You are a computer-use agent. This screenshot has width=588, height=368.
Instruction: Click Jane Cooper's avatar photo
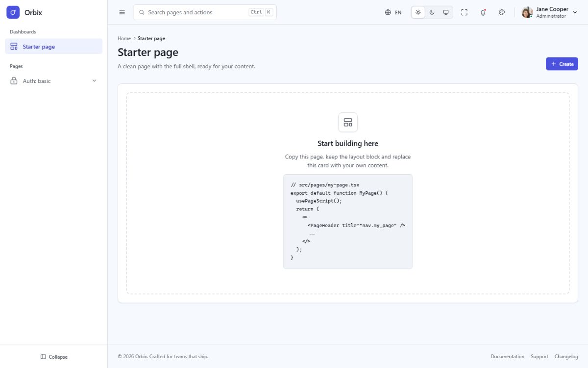click(x=527, y=12)
